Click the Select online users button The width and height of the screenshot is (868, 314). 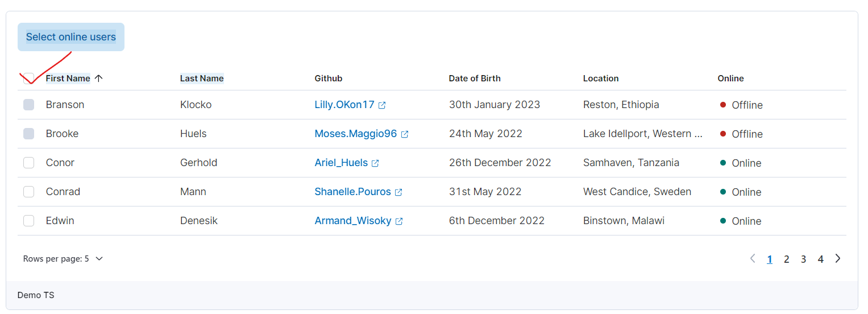pyautogui.click(x=71, y=37)
